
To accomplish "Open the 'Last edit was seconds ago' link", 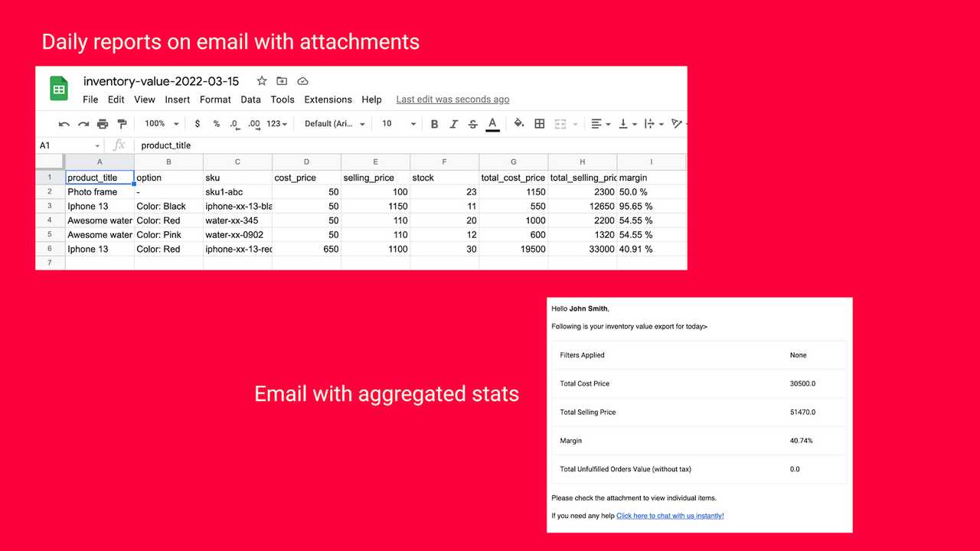I will point(452,99).
